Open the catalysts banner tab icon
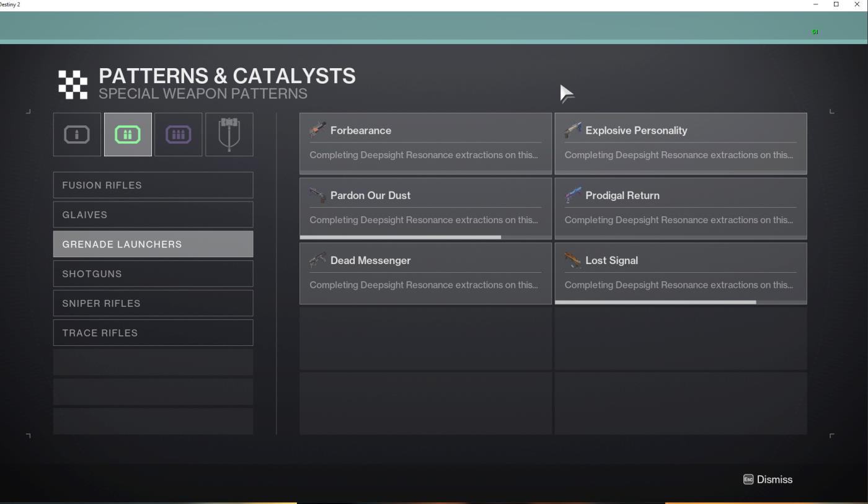Viewport: 868px width, 504px height. coord(229,135)
